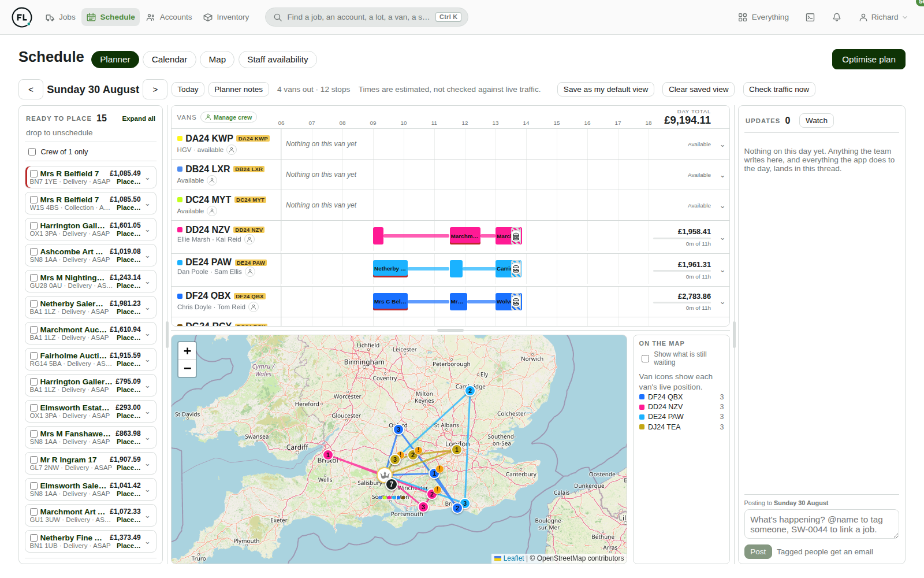Tick the Mrs R Belfield BN7 1YE checkbox
Viewport: 924px width, 578px height.
(34, 173)
